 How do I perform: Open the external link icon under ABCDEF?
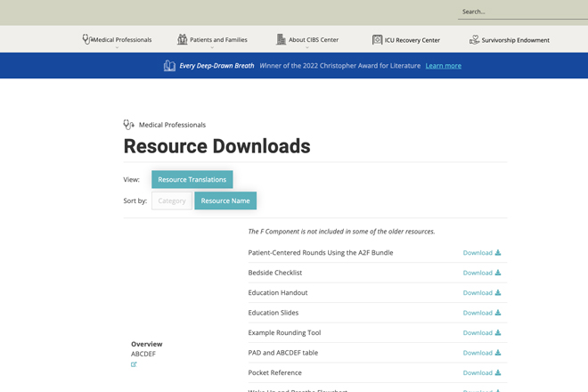pos(134,364)
